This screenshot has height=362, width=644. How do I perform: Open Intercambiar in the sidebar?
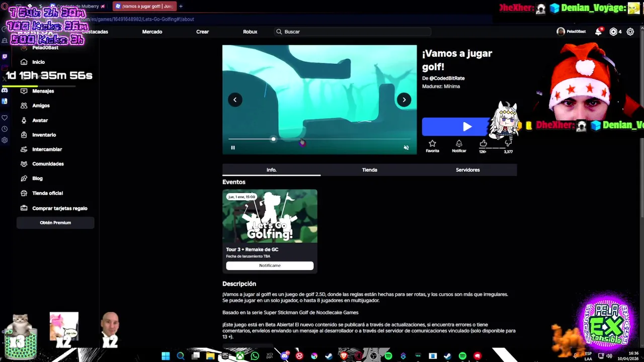[47, 149]
